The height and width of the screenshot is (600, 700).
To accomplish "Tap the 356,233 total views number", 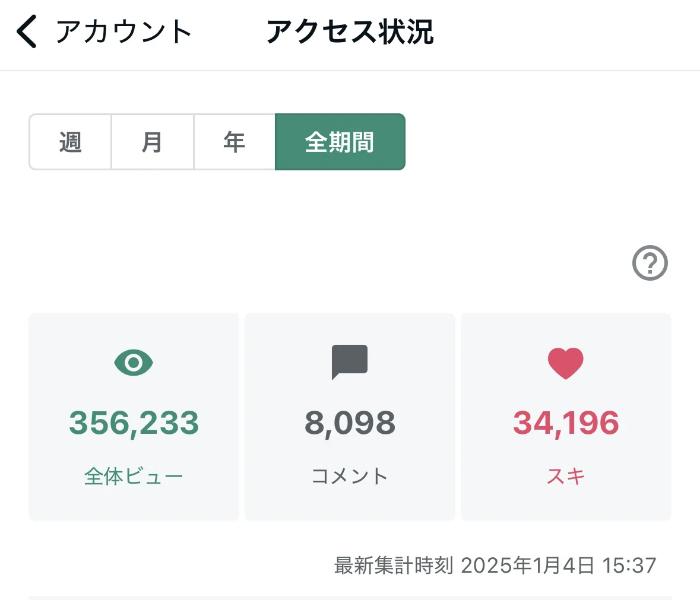I will (134, 423).
